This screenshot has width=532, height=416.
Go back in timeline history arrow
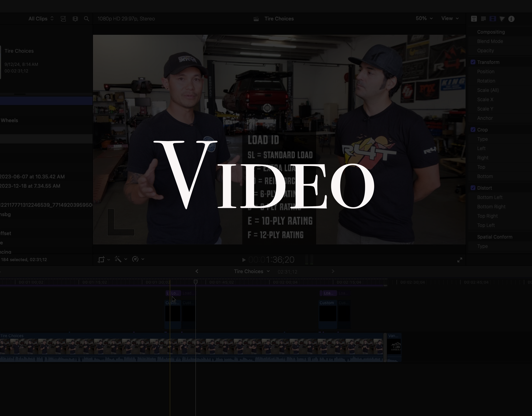pos(197,271)
